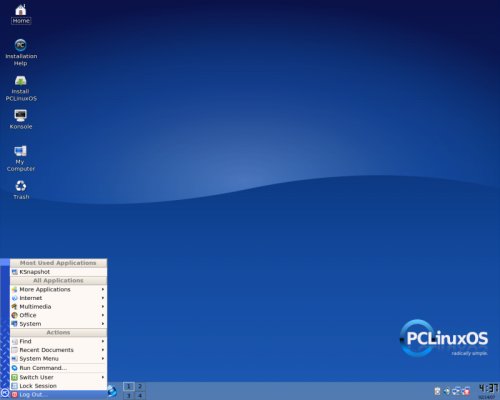Viewport: 500px width, 400px height.
Task: Click the Recent Documents entry
Action: pyautogui.click(x=58, y=350)
